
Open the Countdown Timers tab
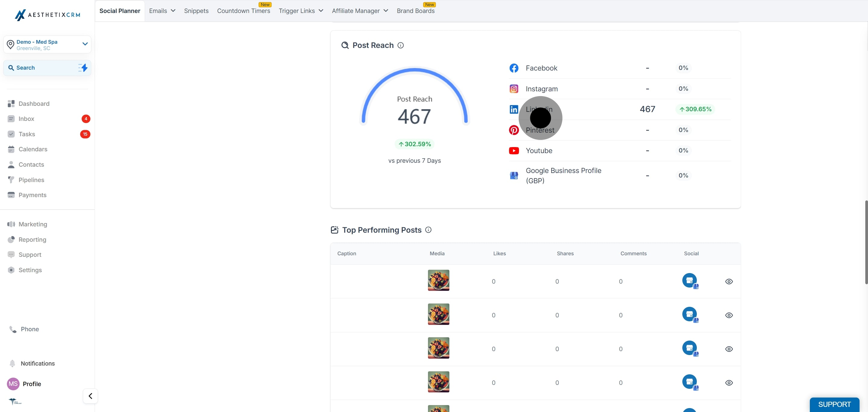244,11
